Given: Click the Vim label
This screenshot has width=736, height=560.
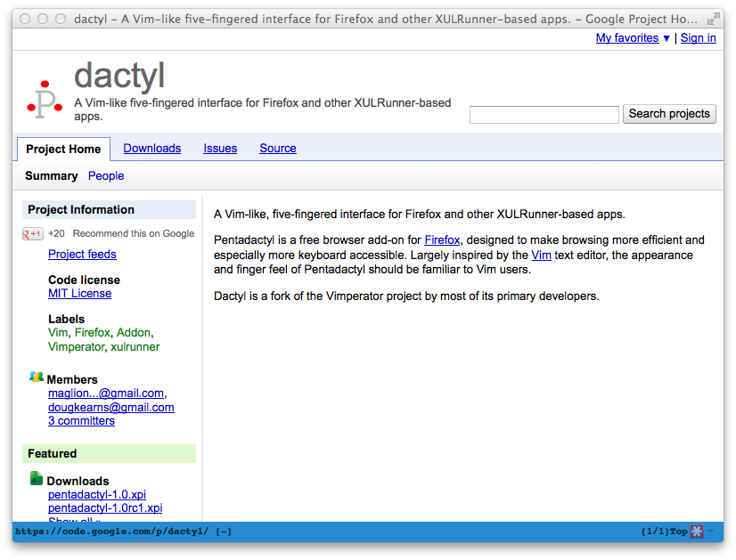Looking at the screenshot, I should (x=58, y=333).
